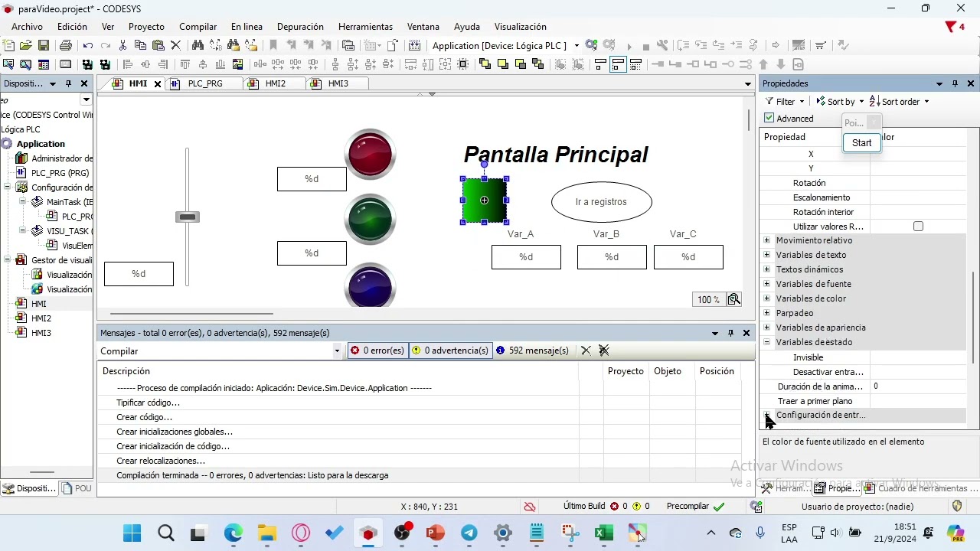Click the Var_A %d text field on canvas

pos(526,257)
